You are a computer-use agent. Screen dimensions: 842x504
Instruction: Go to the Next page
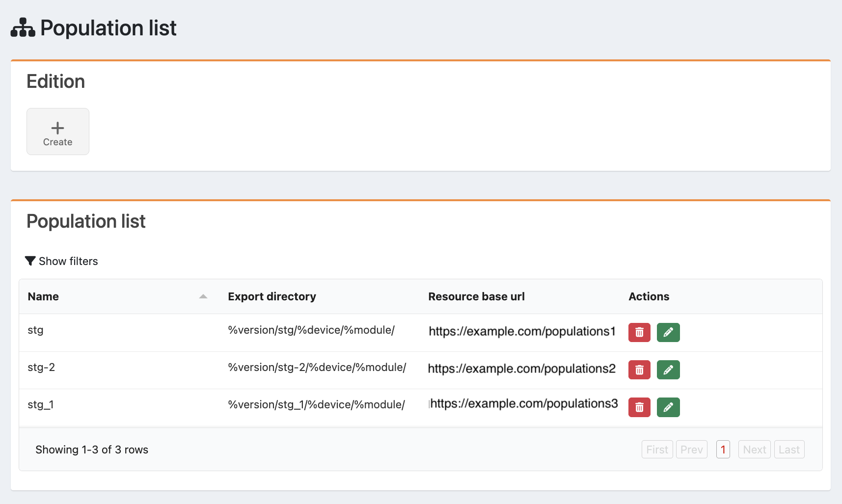[754, 450]
